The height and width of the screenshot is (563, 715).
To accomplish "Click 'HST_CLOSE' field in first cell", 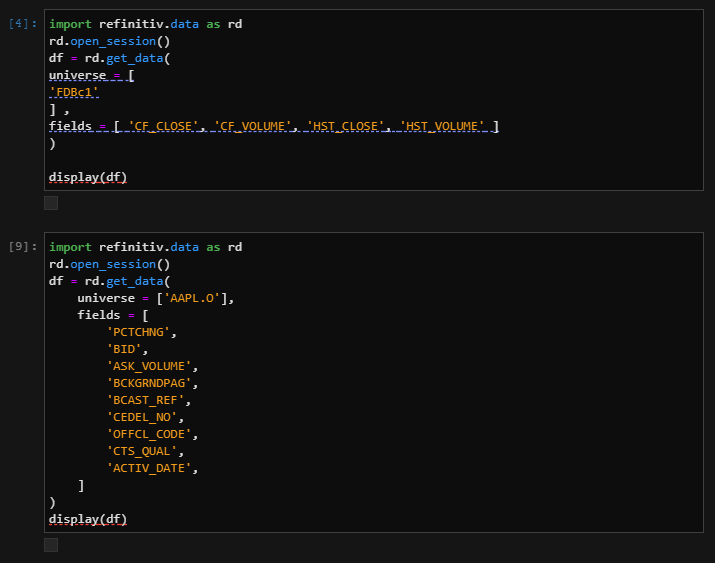I will (345, 126).
